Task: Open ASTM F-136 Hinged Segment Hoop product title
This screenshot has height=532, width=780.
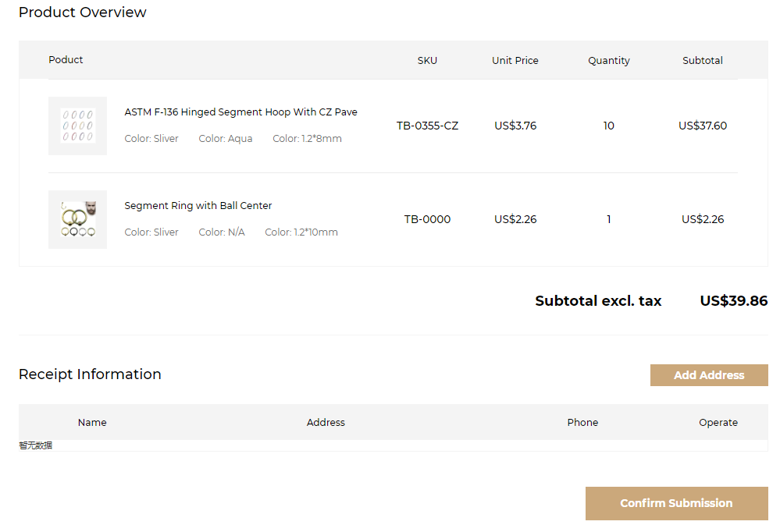Action: tap(240, 112)
